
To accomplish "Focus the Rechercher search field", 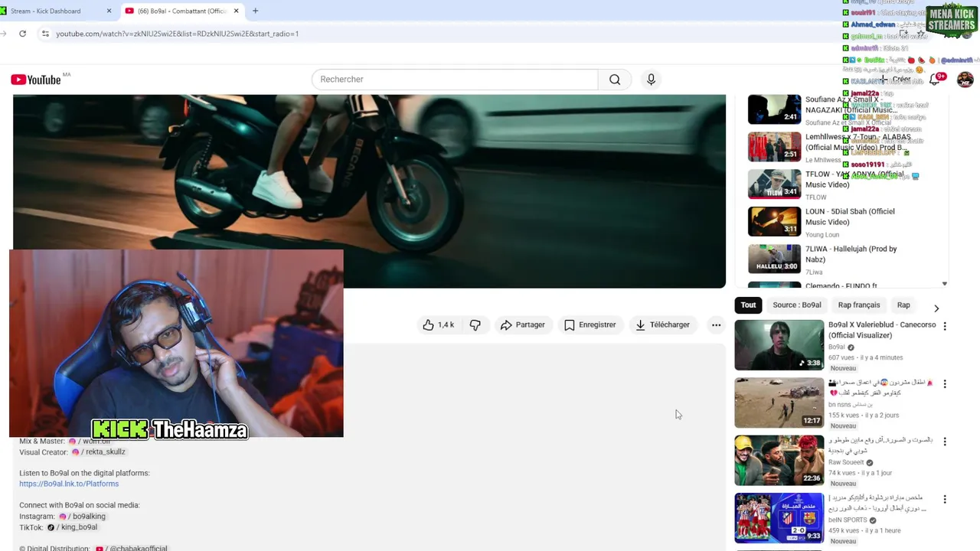I will click(455, 80).
